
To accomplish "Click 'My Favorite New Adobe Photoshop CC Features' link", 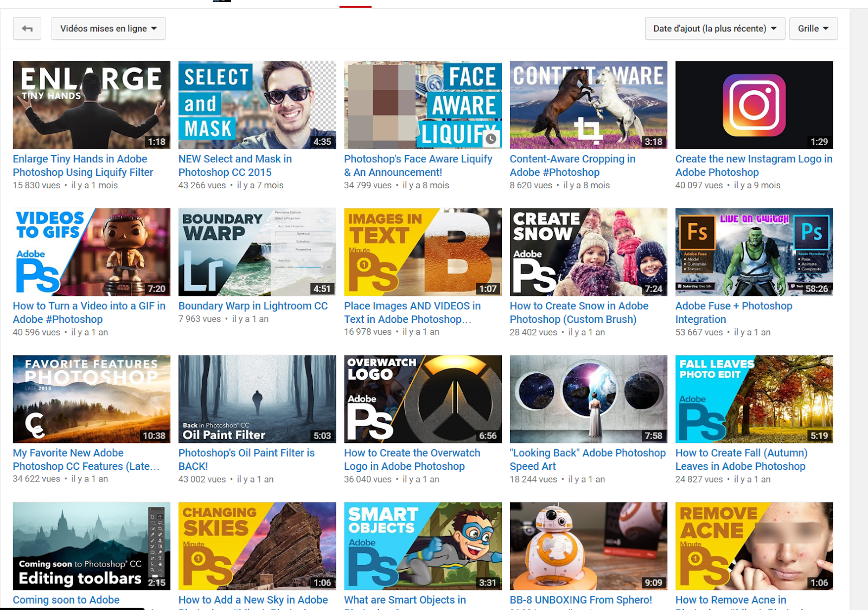I will pyautogui.click(x=86, y=460).
